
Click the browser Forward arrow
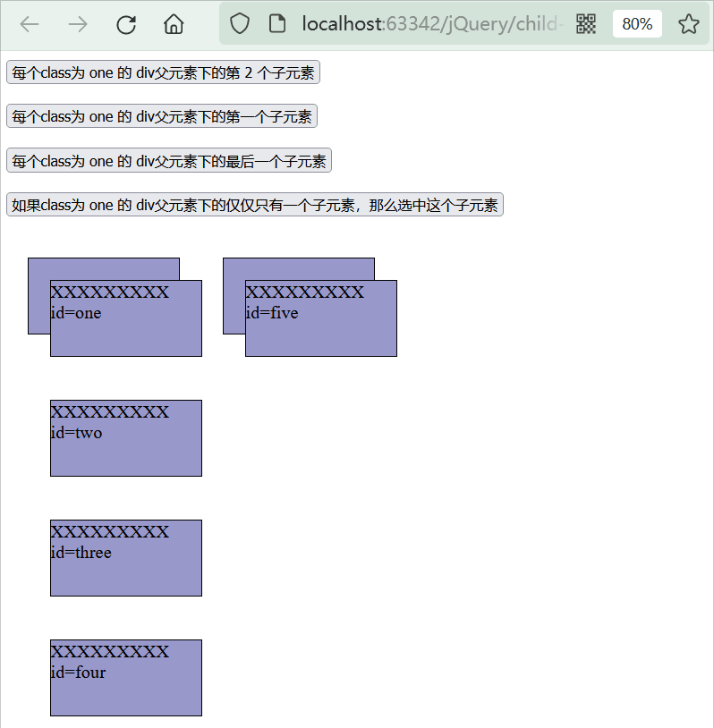[x=78, y=24]
